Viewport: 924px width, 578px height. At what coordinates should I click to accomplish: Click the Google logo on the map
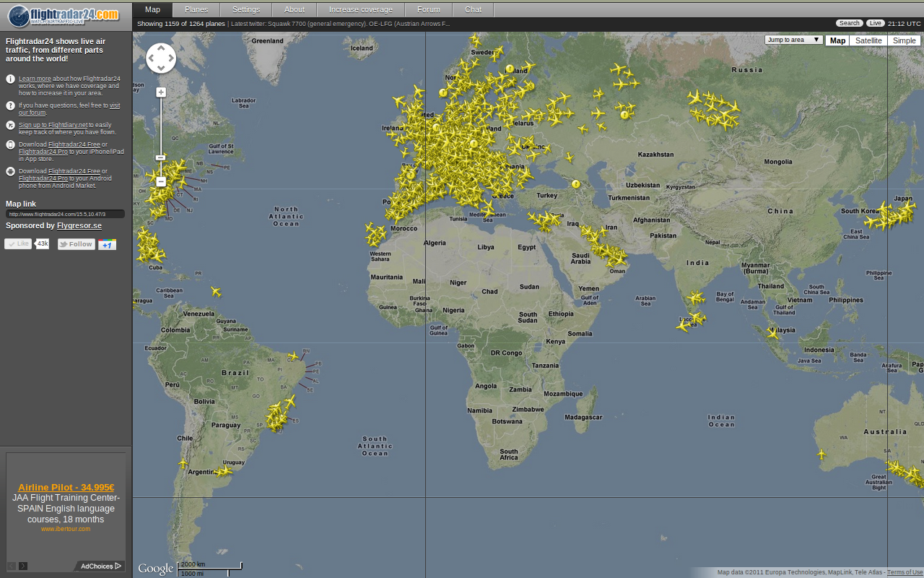point(156,569)
